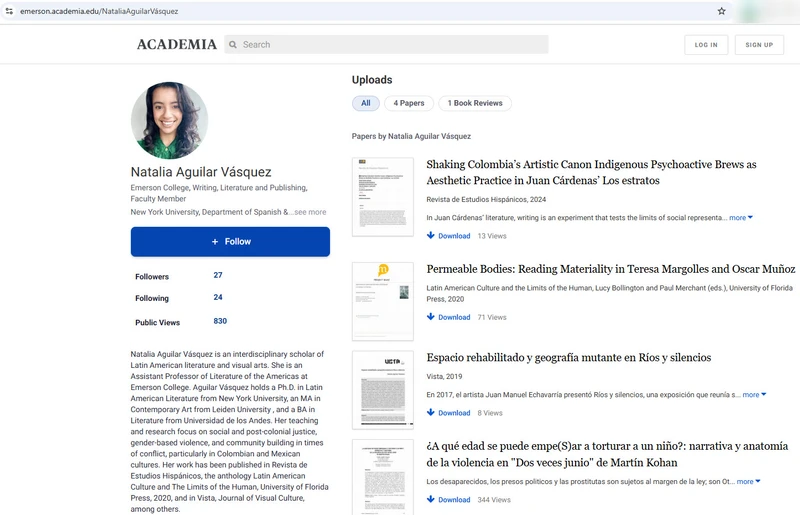Screen dimensions: 800x515
Task: Click download arrow icon for Shaking Colombia's paper
Action: [431, 235]
